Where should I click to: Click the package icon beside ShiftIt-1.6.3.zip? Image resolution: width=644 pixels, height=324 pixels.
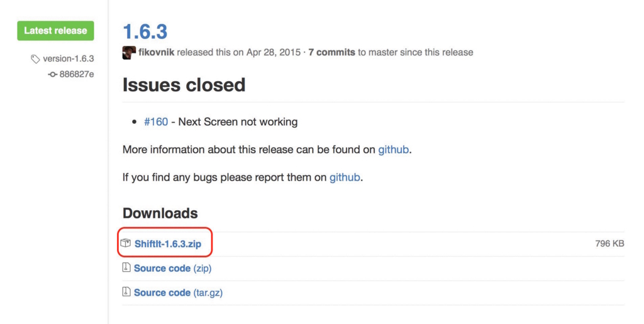(126, 243)
